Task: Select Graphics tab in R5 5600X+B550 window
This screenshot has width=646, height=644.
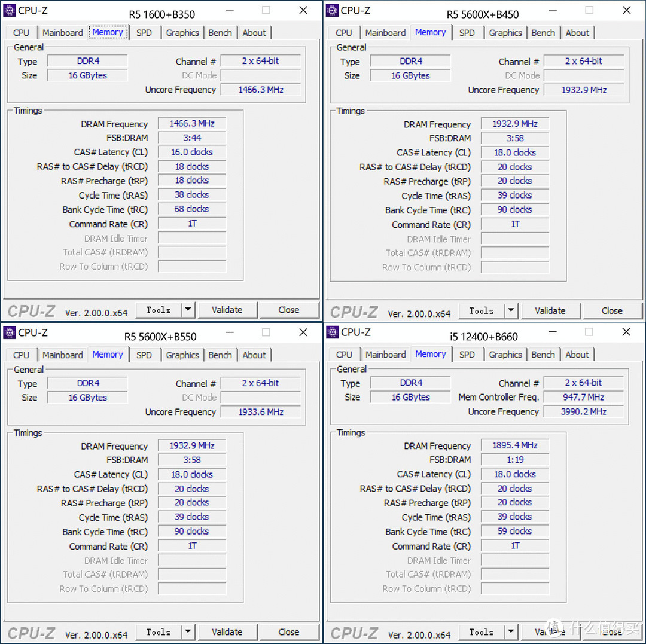Action: (182, 355)
